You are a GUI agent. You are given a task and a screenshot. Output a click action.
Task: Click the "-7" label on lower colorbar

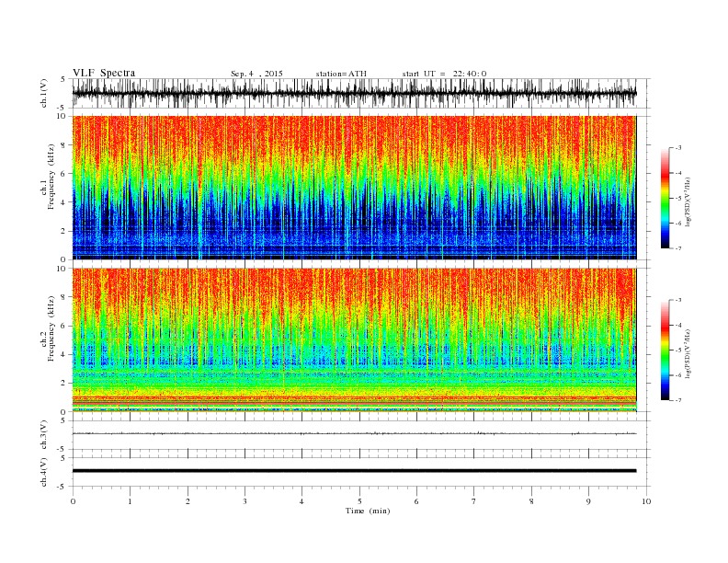677,400
